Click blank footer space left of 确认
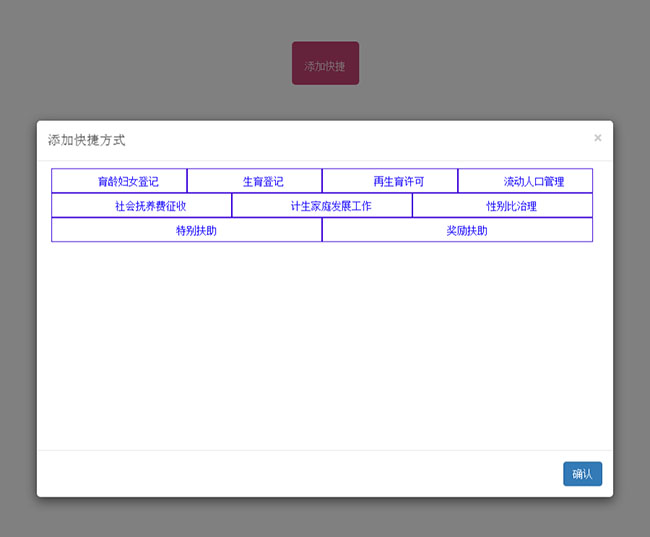Screen dimensions: 650x537 click(300, 474)
